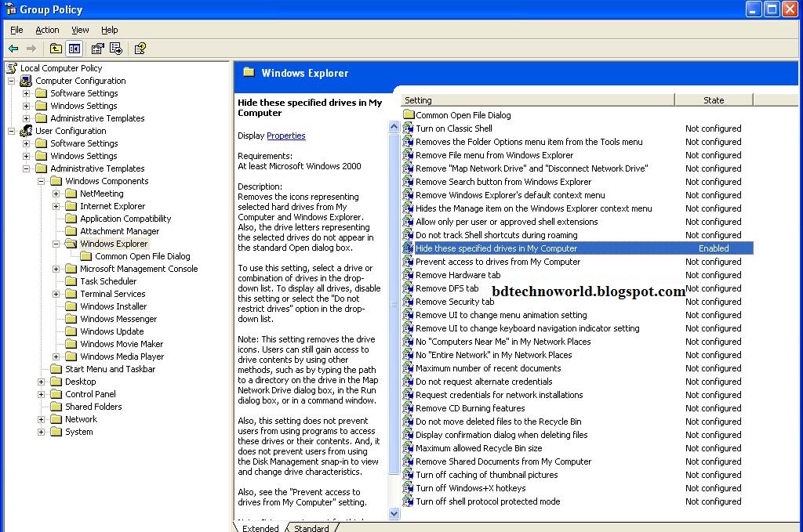The width and height of the screenshot is (803, 532).
Task: Expand the Control Panel node
Action: coord(42,394)
